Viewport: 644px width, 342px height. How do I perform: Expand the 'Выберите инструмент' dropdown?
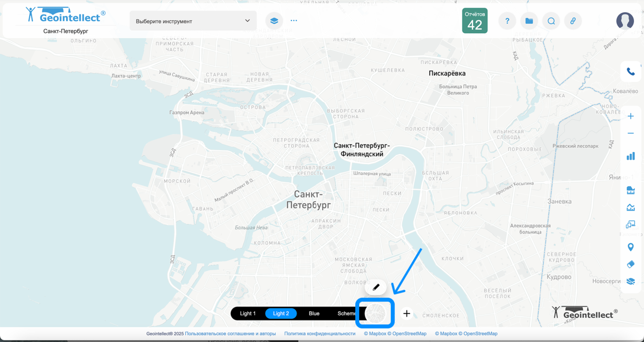click(193, 21)
